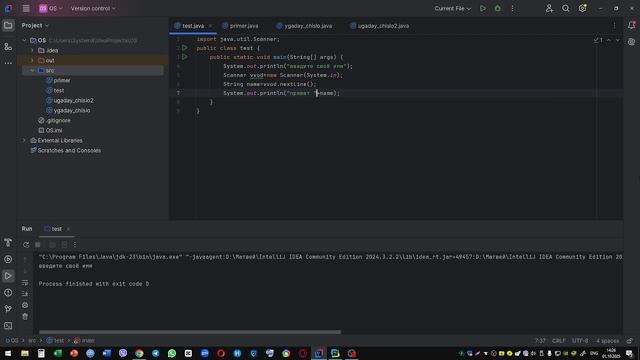Open Run panel more-actions ellipsis
Viewport: 640px width, 360px height.
[75, 244]
